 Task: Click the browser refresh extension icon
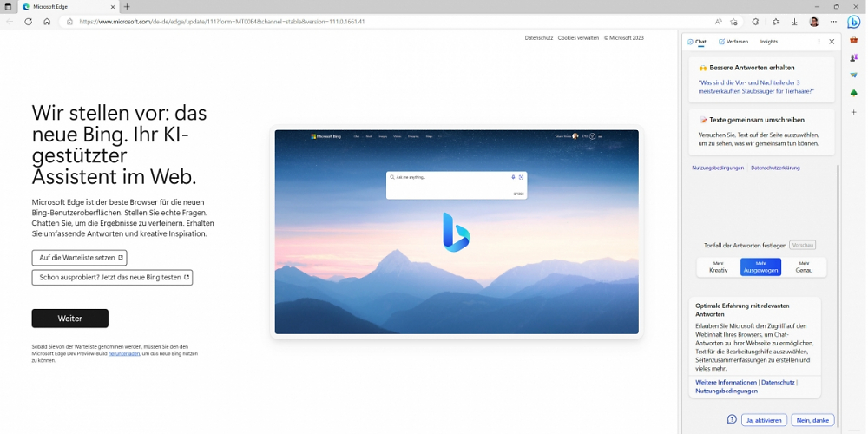(x=755, y=22)
